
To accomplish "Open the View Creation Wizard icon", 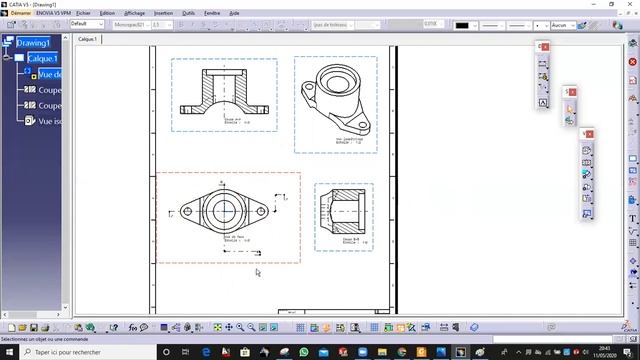I will (x=587, y=213).
